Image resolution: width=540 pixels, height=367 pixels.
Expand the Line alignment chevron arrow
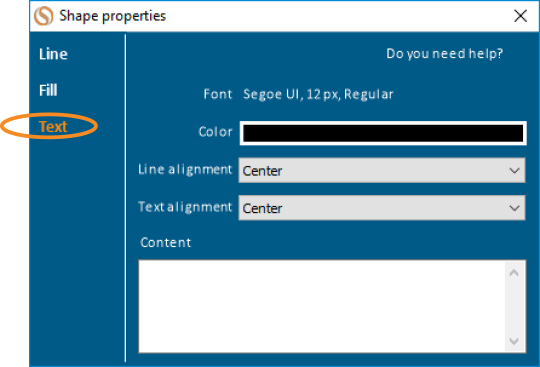[x=515, y=170]
